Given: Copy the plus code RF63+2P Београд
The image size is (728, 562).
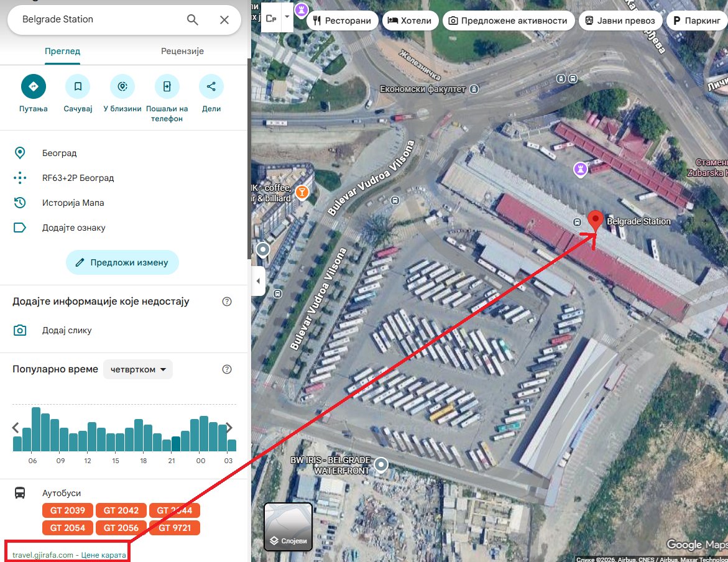Looking at the screenshot, I should [124, 178].
